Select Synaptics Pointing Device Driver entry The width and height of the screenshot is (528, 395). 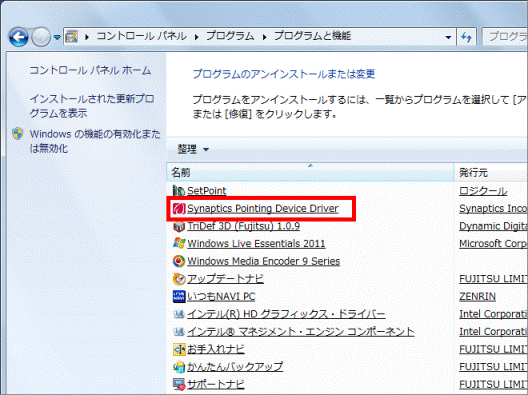[x=263, y=209]
